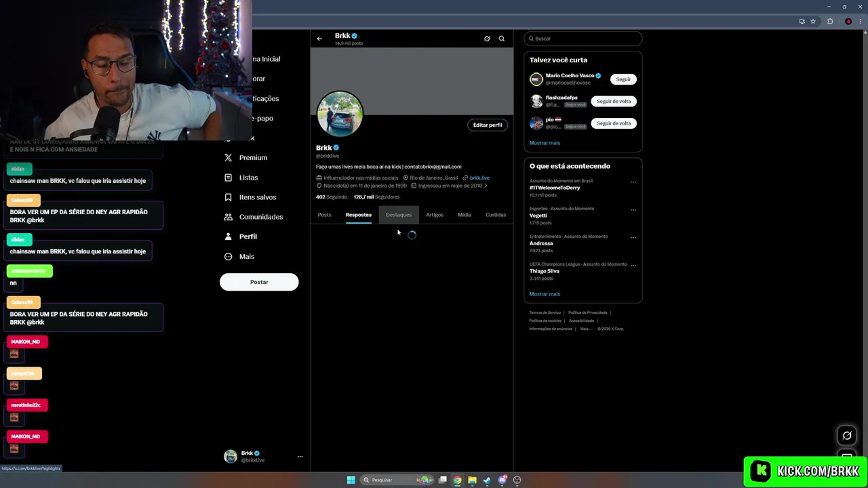Follow back pio
Image resolution: width=868 pixels, height=488 pixels.
[x=614, y=123]
